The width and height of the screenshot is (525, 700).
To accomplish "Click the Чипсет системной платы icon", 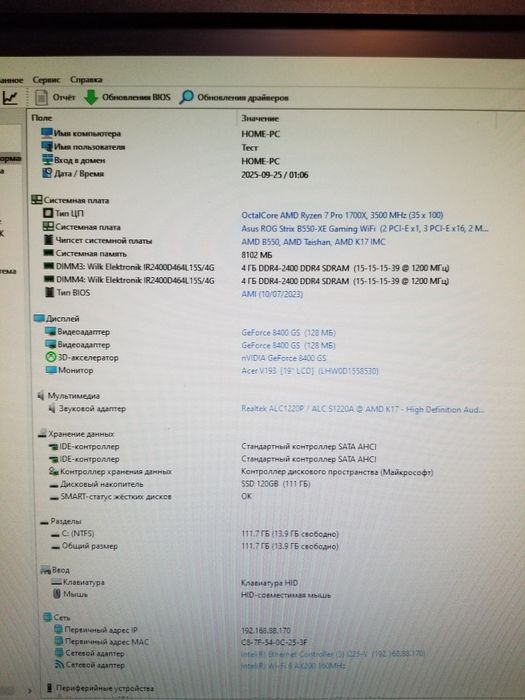I will point(48,240).
